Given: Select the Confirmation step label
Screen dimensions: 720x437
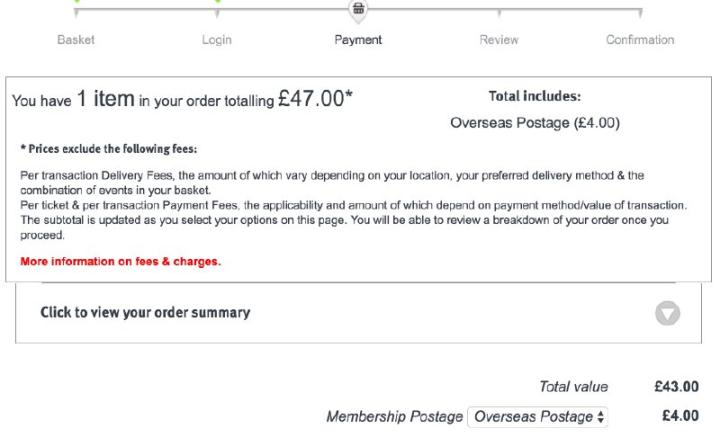Looking at the screenshot, I should tap(639, 40).
